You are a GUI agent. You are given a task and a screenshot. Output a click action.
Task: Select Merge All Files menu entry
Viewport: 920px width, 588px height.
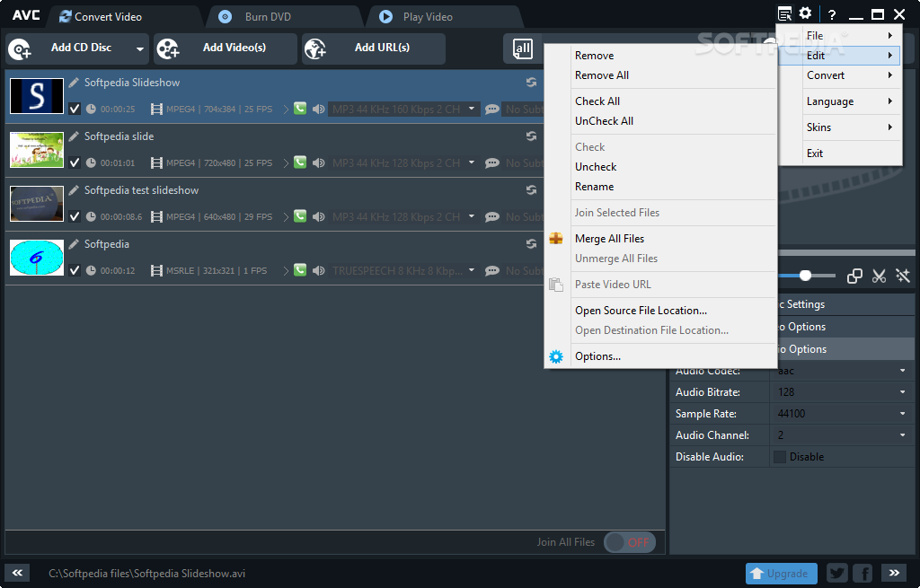(660, 239)
